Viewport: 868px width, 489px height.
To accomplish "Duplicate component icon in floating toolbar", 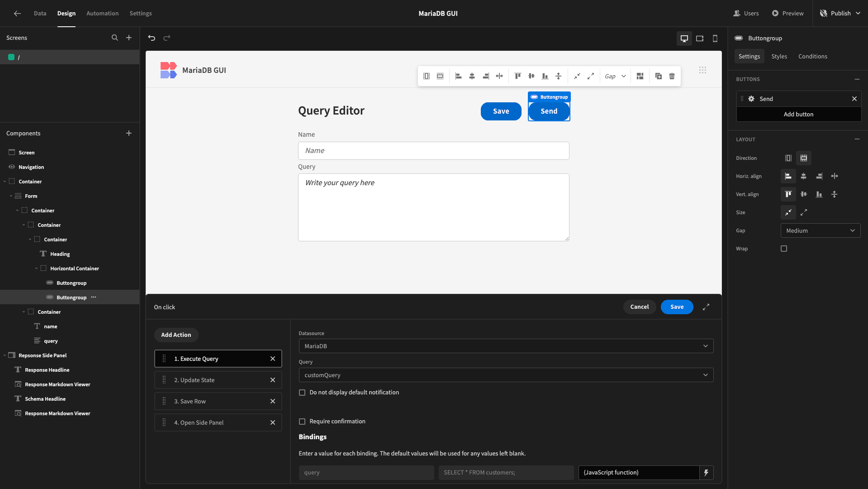I will pyautogui.click(x=659, y=76).
